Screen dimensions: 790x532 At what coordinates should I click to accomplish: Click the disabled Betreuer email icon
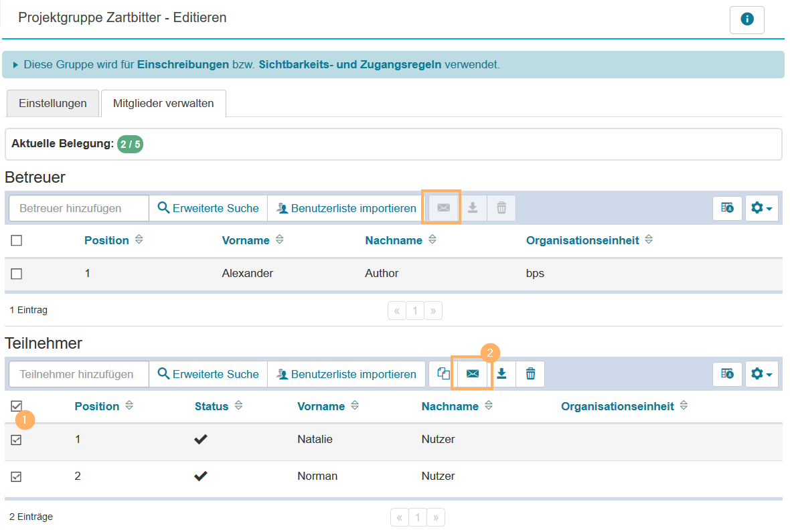tap(443, 208)
